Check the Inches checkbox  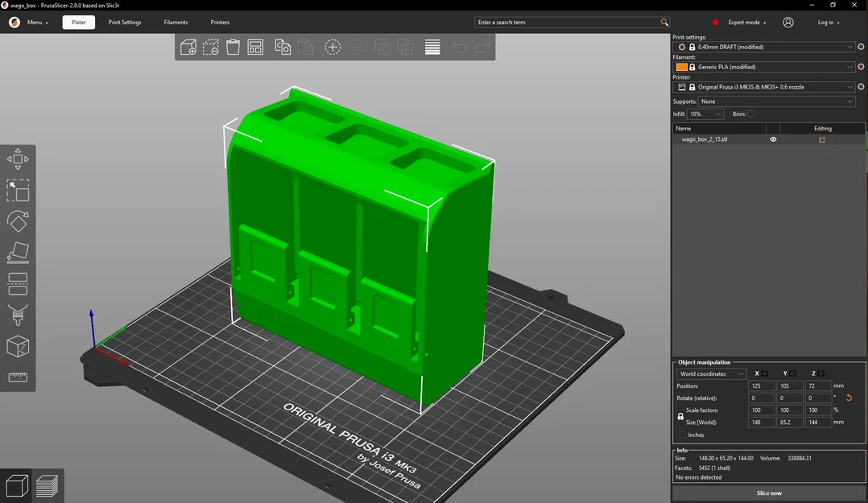coord(682,435)
